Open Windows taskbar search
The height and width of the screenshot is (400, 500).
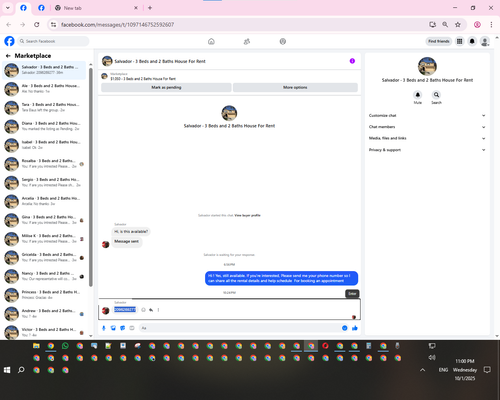coord(21,370)
